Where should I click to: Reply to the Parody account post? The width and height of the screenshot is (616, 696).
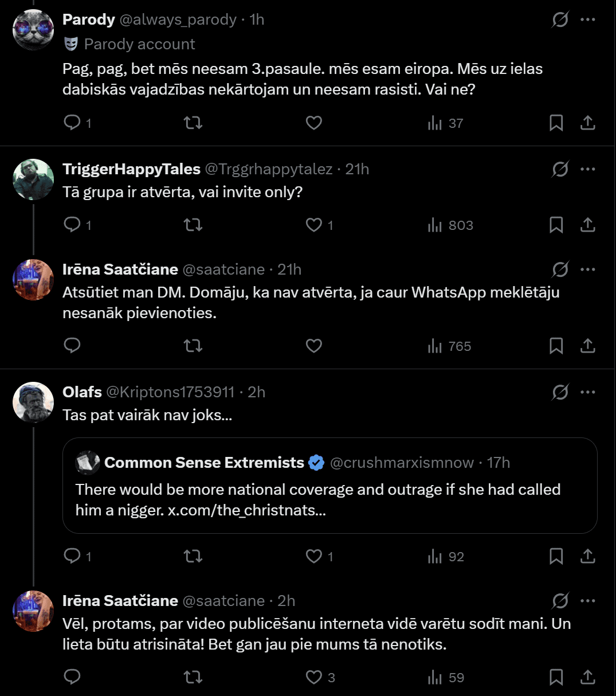click(x=72, y=123)
